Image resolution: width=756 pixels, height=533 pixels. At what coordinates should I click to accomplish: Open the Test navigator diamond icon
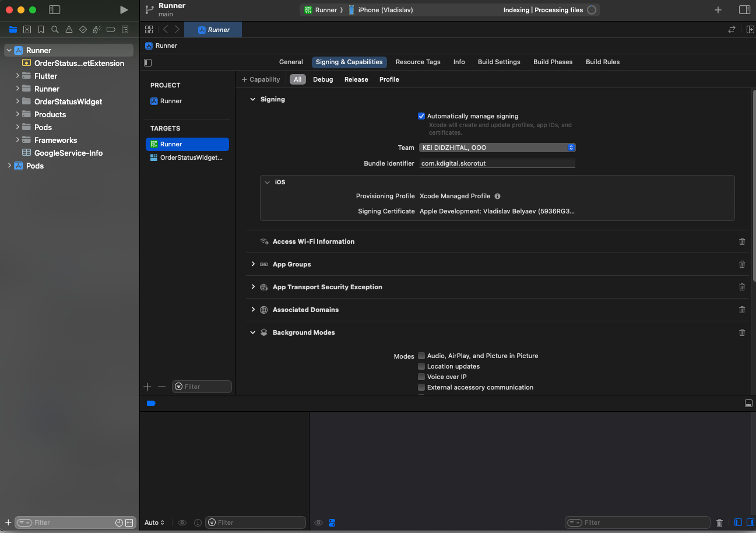pos(83,29)
